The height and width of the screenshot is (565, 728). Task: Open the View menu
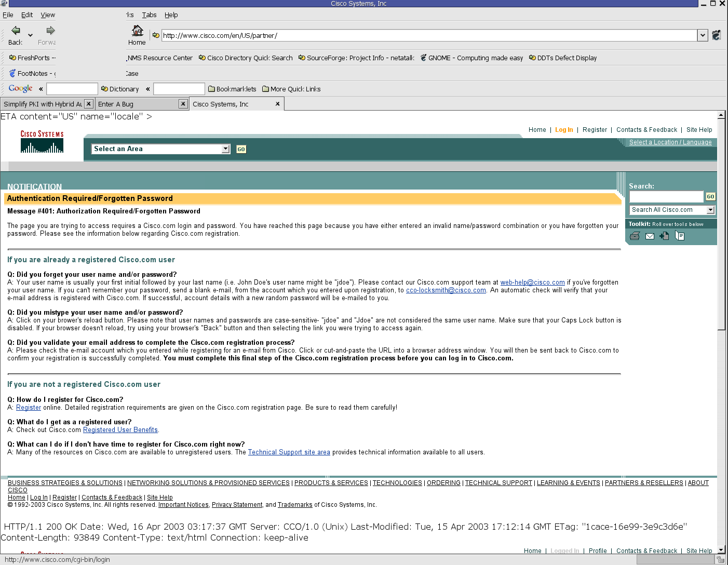coord(48,15)
